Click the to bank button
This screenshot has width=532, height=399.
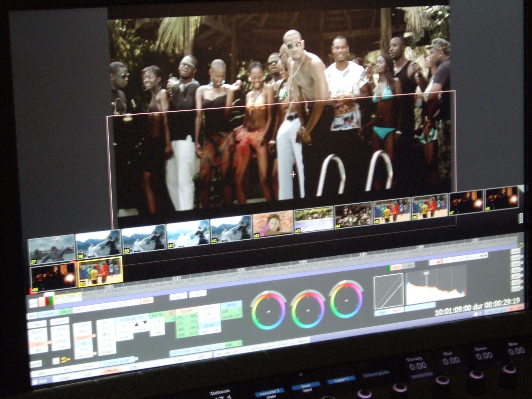(x=64, y=370)
